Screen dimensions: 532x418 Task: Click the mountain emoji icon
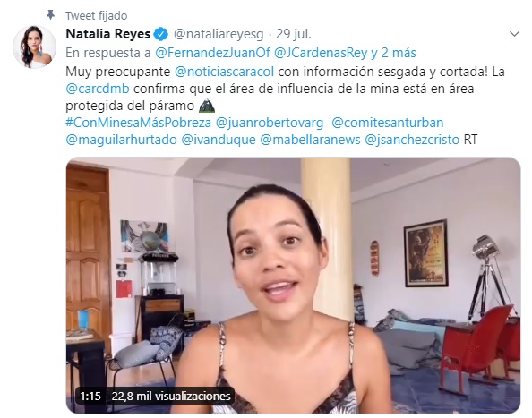(207, 106)
